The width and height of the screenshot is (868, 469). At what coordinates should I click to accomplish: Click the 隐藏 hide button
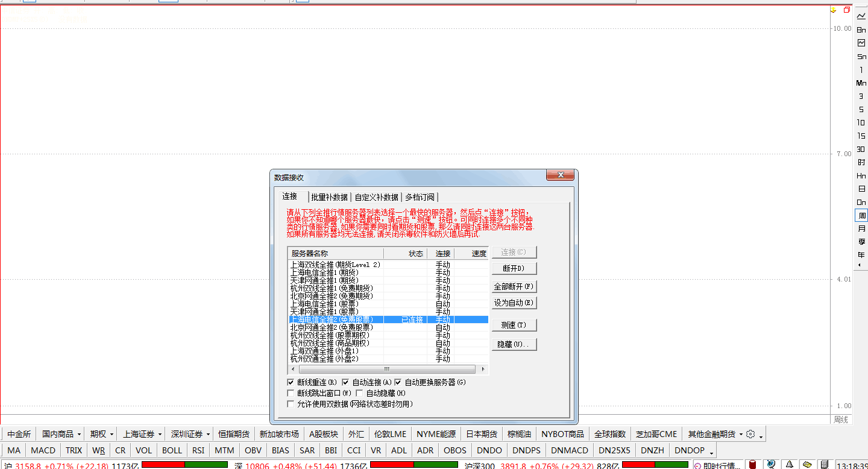514,344
